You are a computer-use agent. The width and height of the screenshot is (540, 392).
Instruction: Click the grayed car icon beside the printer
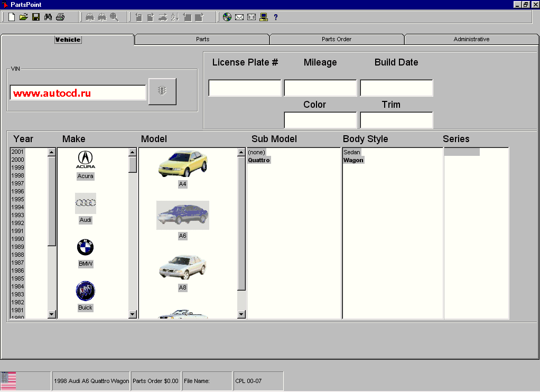[x=90, y=17]
